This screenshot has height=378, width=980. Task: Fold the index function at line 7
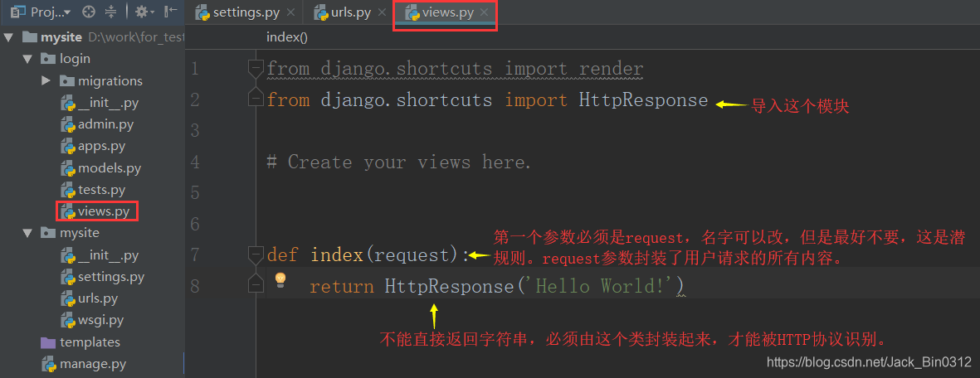click(256, 255)
